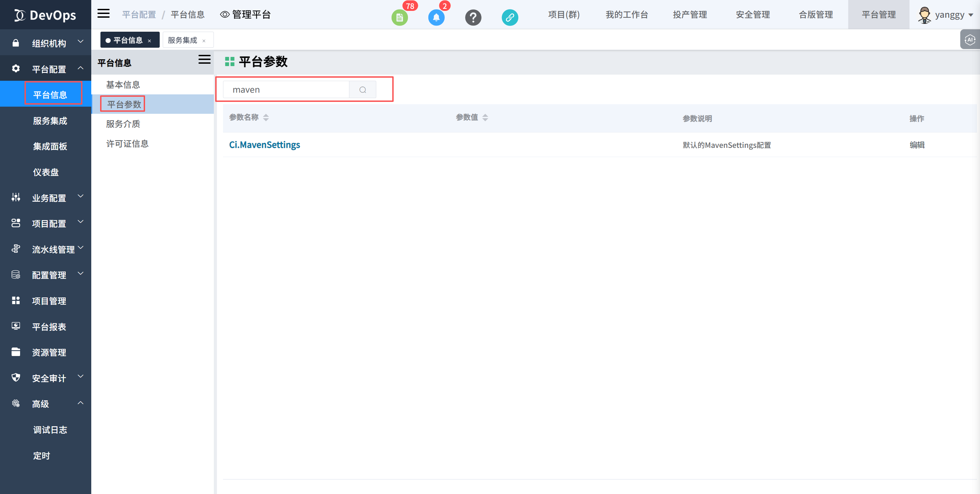Open the Ci.MavenSettings parameter link
This screenshot has width=980, height=494.
[264, 145]
